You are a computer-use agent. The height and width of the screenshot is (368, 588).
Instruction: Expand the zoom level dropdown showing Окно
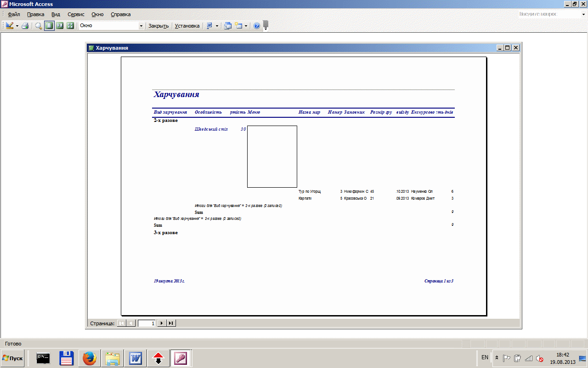[141, 26]
